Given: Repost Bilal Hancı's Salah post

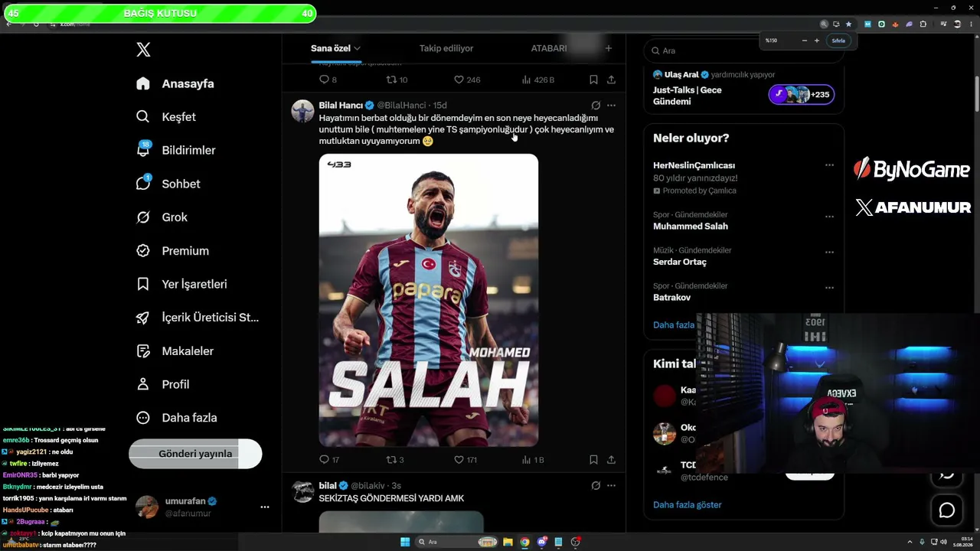Looking at the screenshot, I should 391,459.
